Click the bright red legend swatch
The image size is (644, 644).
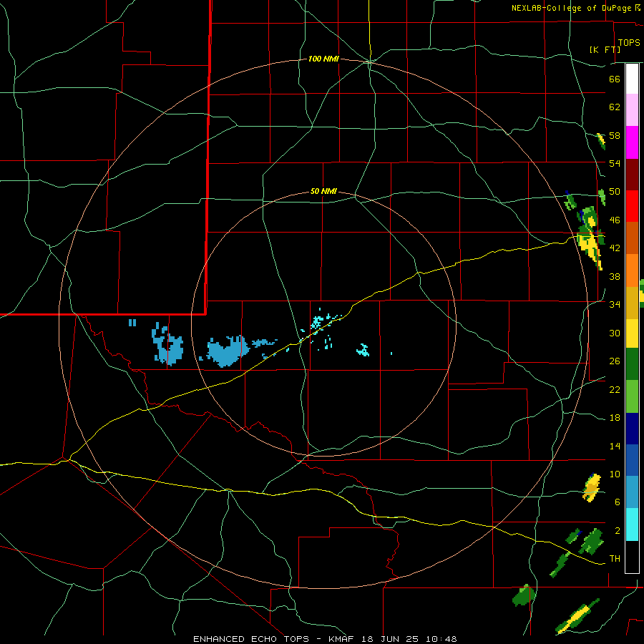pyautogui.click(x=632, y=206)
